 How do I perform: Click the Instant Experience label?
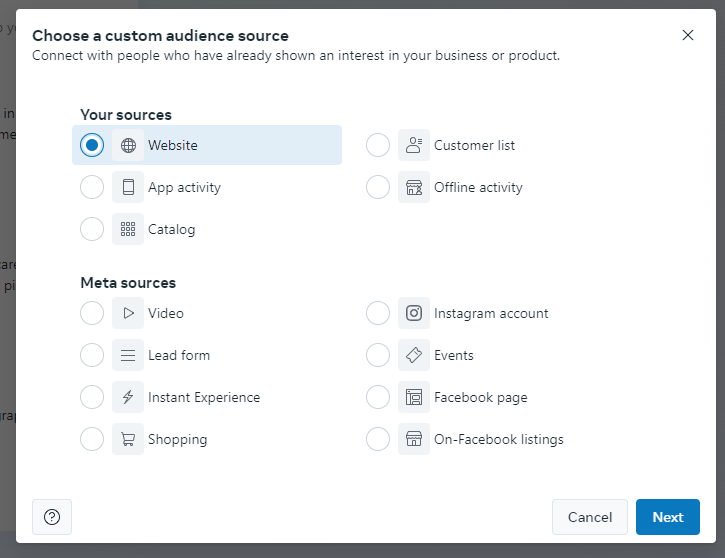[x=204, y=398]
